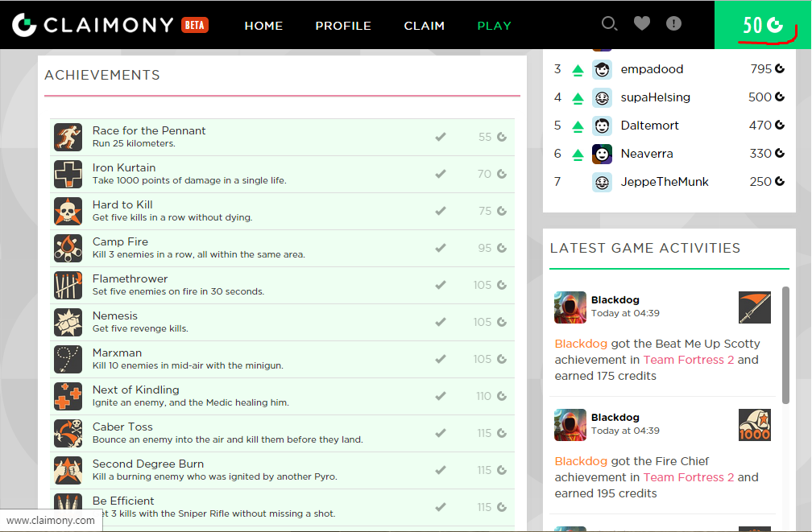The width and height of the screenshot is (812, 532).
Task: Click the Nemesis achievement icon
Action: click(x=68, y=323)
